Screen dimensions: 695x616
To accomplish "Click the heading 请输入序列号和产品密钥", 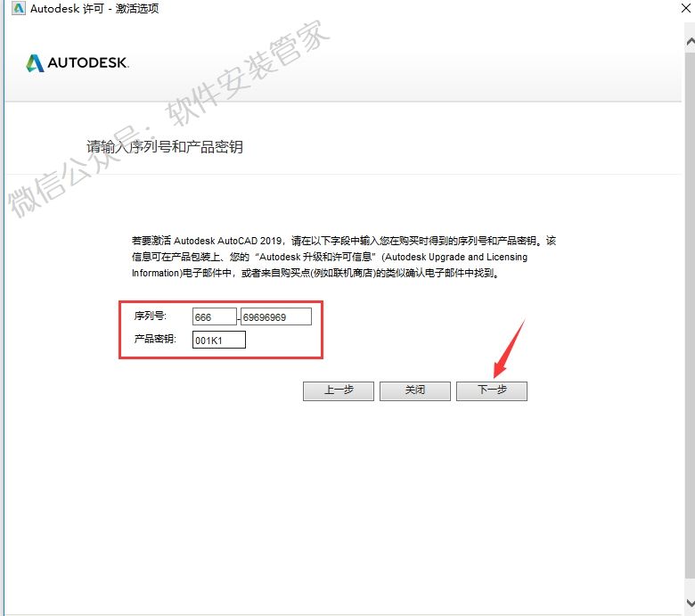I will [x=165, y=147].
